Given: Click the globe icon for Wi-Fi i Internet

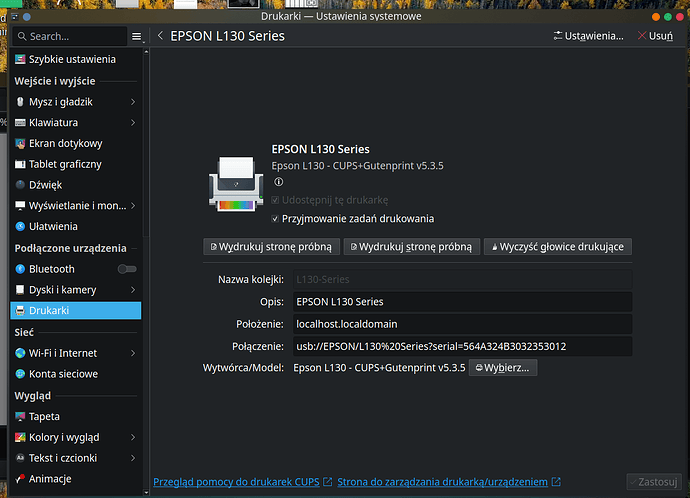Looking at the screenshot, I should coord(20,353).
